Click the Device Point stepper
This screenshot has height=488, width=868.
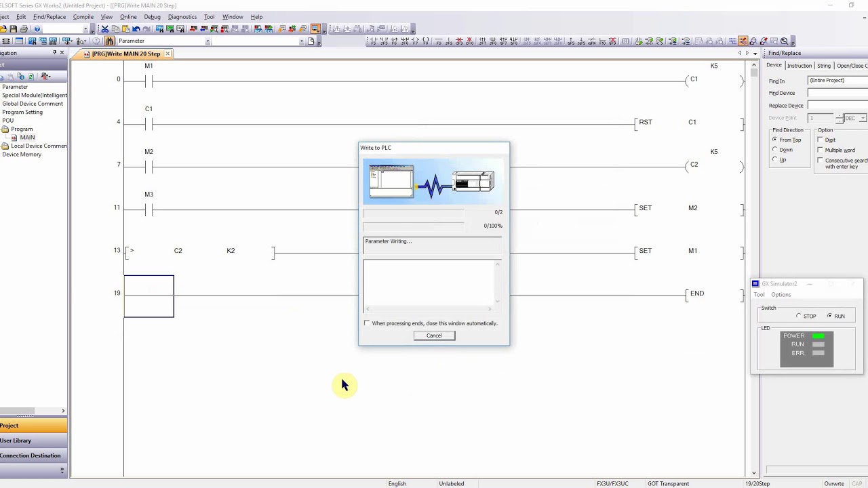[x=839, y=118]
